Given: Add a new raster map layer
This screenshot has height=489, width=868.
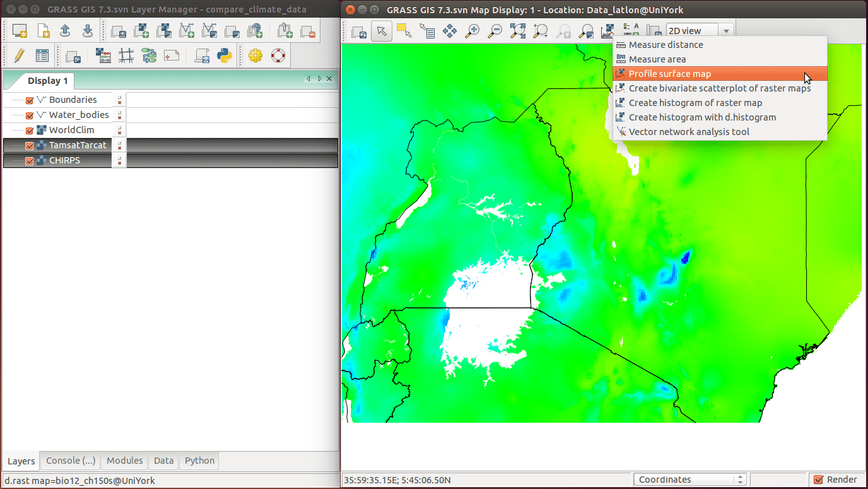Looking at the screenshot, I should tap(140, 30).
